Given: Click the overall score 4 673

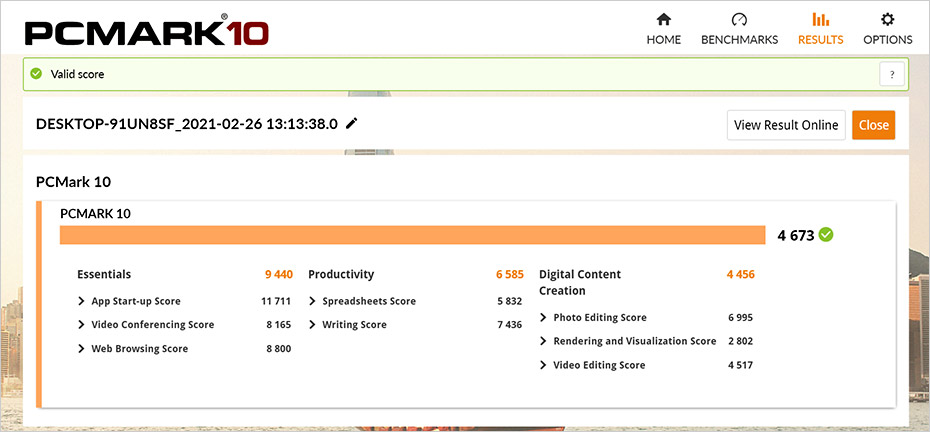Looking at the screenshot, I should tap(796, 236).
